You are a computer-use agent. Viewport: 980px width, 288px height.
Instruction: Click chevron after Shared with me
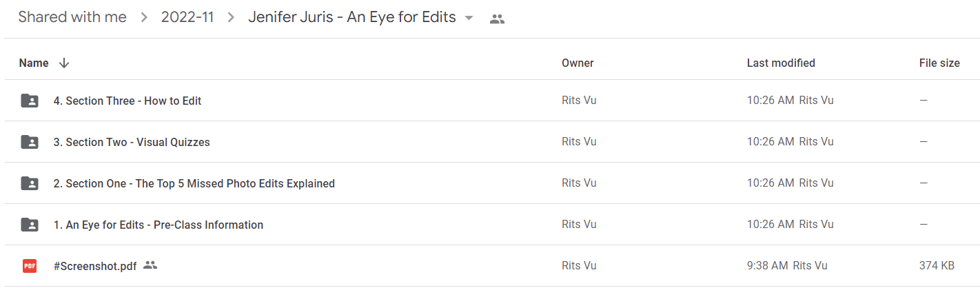[x=144, y=18]
